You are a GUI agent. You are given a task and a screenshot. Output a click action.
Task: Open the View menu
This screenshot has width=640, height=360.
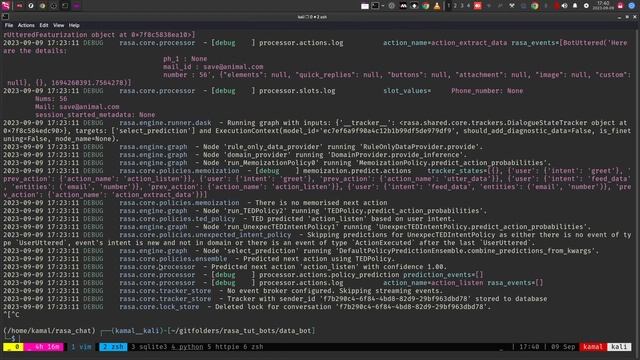point(58,25)
